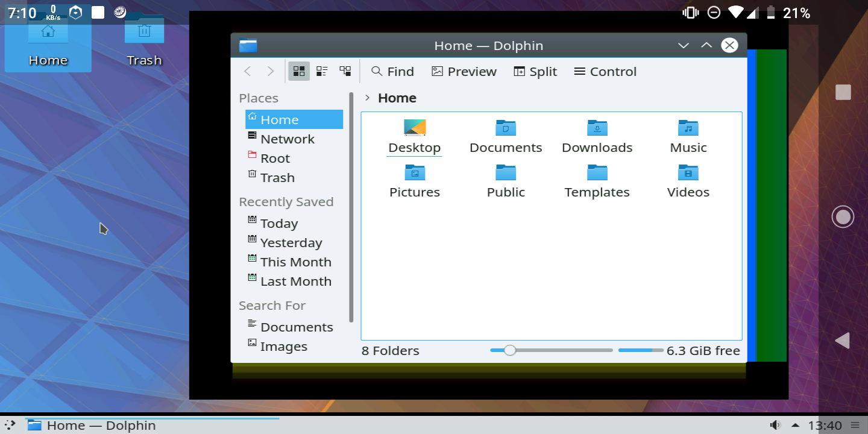Search for Images in the sidebar
Viewport: 868px width, 434px height.
(284, 346)
